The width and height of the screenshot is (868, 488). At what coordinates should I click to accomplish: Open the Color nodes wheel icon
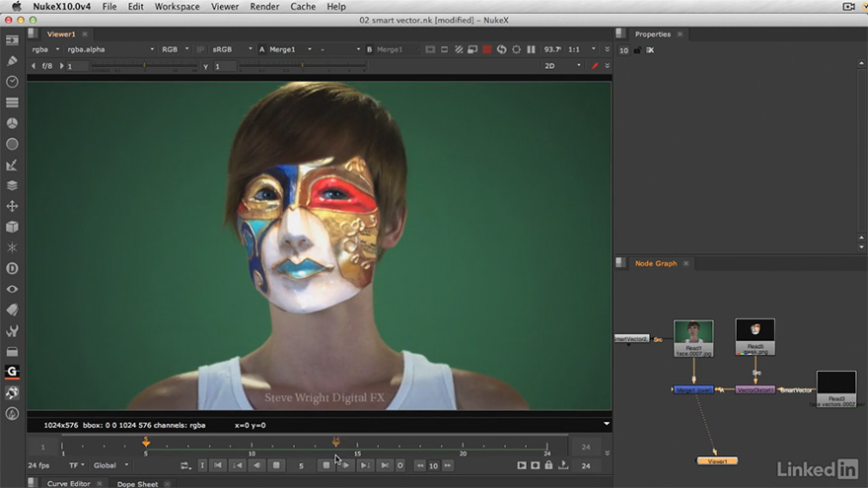[12, 123]
